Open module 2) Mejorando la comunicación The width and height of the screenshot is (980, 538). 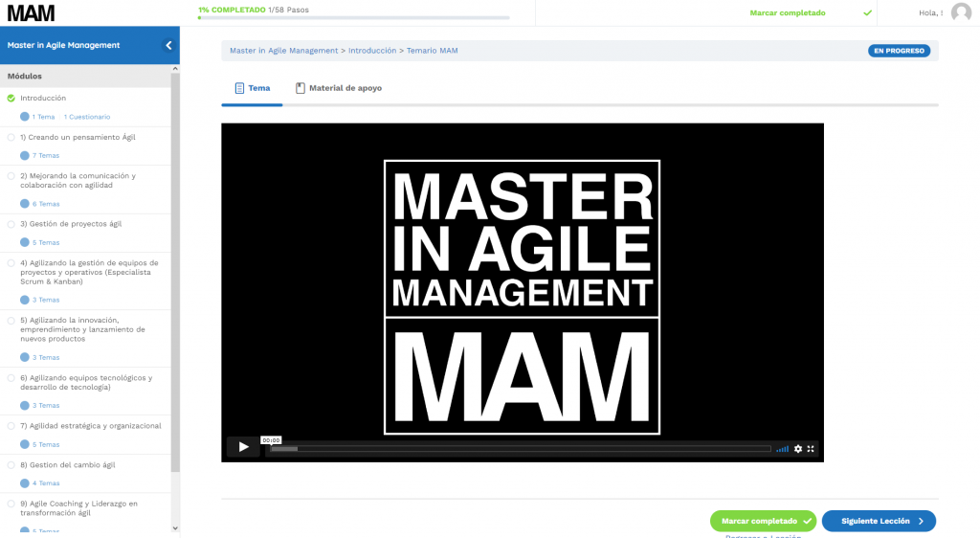78,181
